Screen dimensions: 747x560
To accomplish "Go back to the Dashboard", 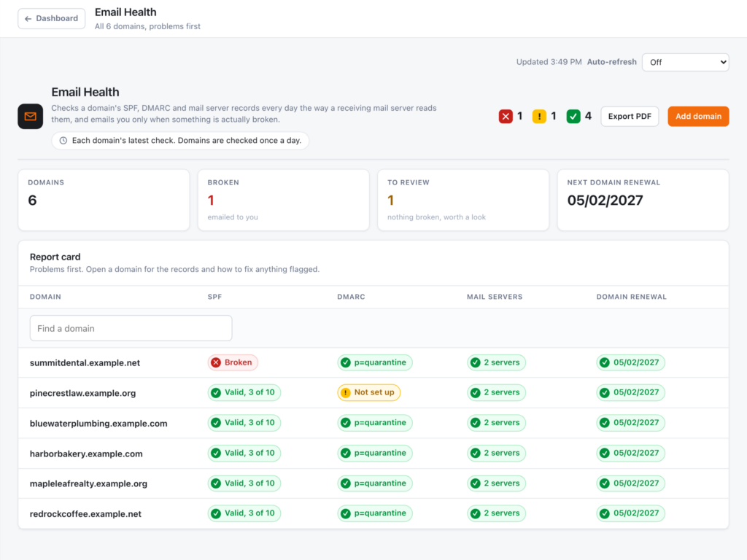I will pyautogui.click(x=52, y=18).
